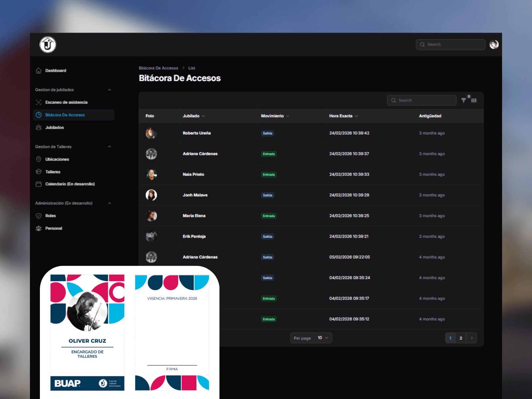
Task: Click the next page arrow
Action: (x=471, y=338)
